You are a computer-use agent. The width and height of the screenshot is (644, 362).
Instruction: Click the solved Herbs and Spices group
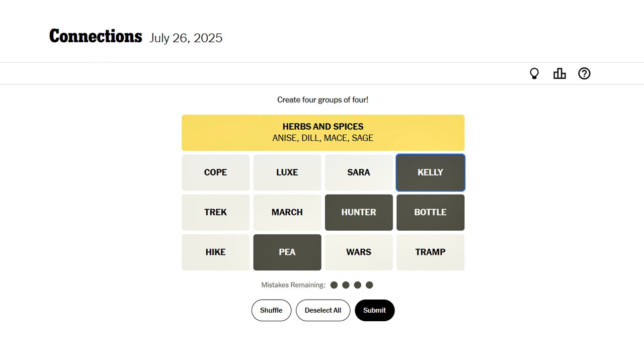click(x=323, y=133)
